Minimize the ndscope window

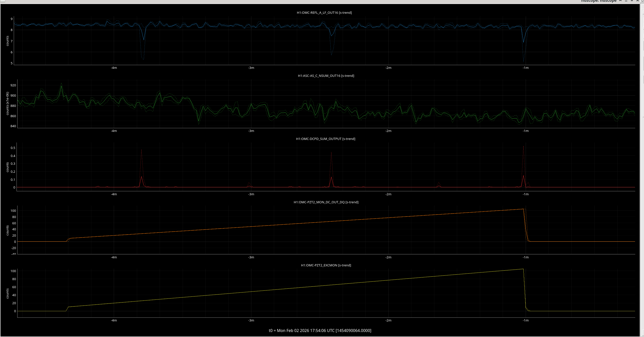coord(626,1)
